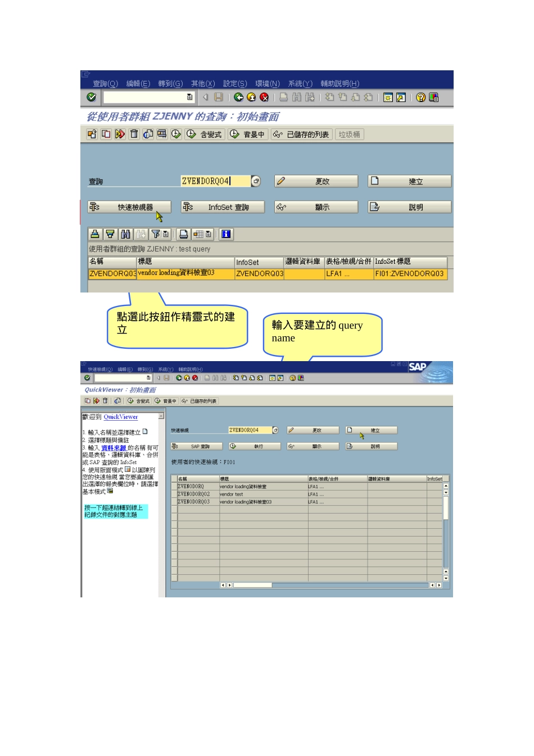534x756 pixels.
Task: Open 環境(N) menu in upper window
Action: click(268, 84)
